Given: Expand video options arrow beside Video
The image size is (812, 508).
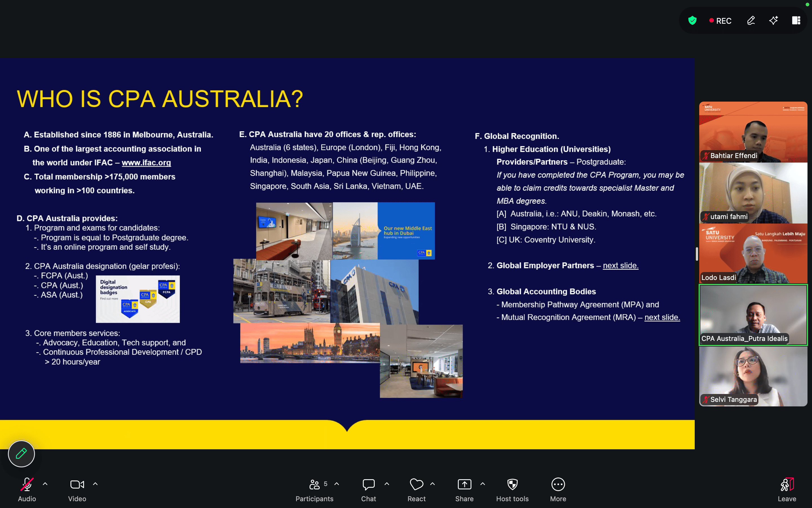Looking at the screenshot, I should pos(95,484).
